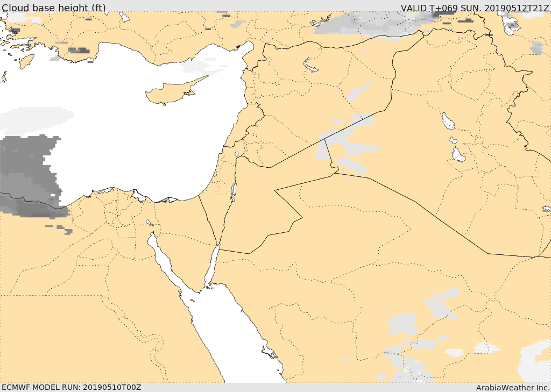The image size is (551, 392).
Task: Click the 'ArabiaWeather Inc' credit text
Action: (512, 388)
